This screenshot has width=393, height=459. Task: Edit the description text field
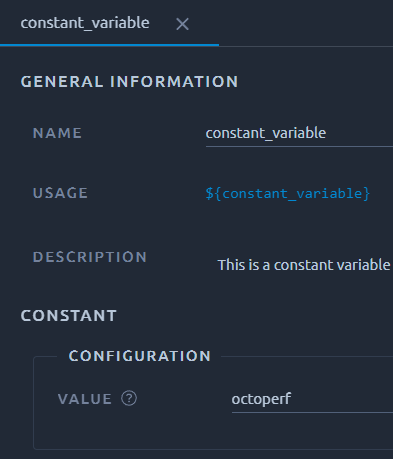point(304,265)
